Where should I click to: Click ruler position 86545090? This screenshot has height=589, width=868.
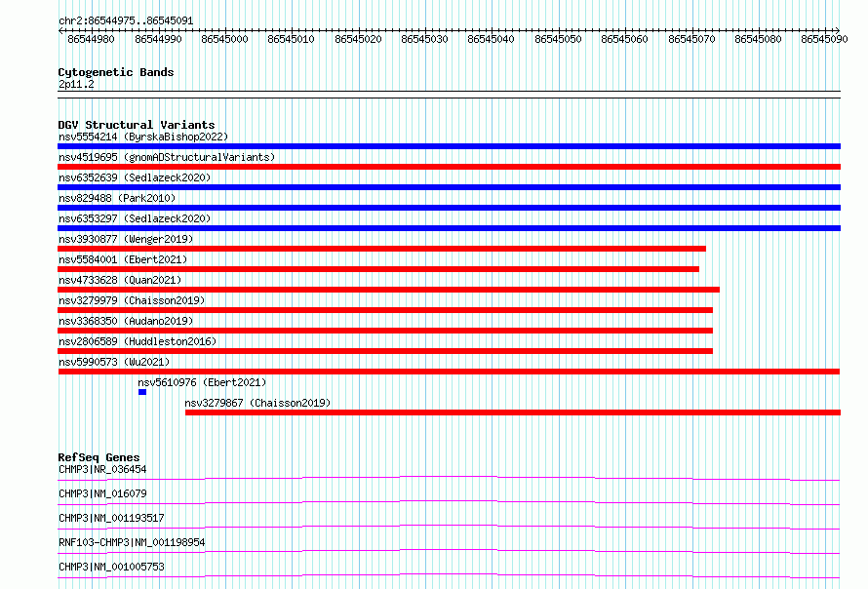tap(824, 39)
